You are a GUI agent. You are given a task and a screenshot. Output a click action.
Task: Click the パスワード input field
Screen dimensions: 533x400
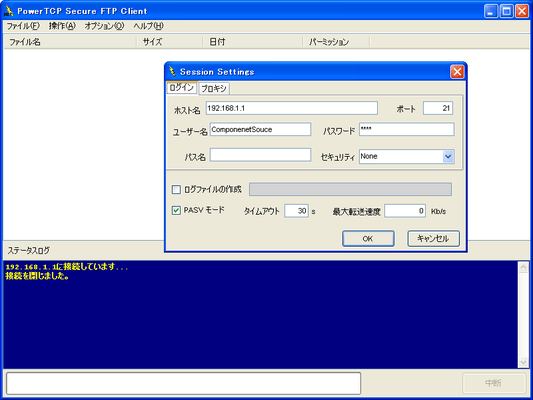[x=407, y=129]
